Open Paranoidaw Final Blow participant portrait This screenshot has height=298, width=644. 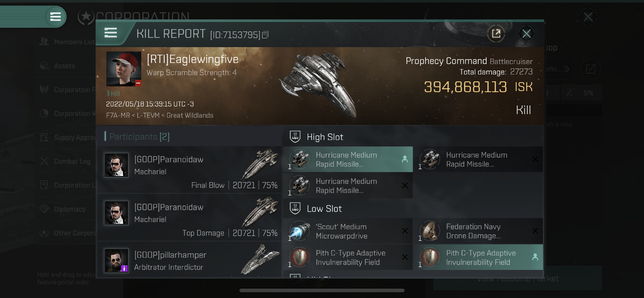(x=116, y=165)
